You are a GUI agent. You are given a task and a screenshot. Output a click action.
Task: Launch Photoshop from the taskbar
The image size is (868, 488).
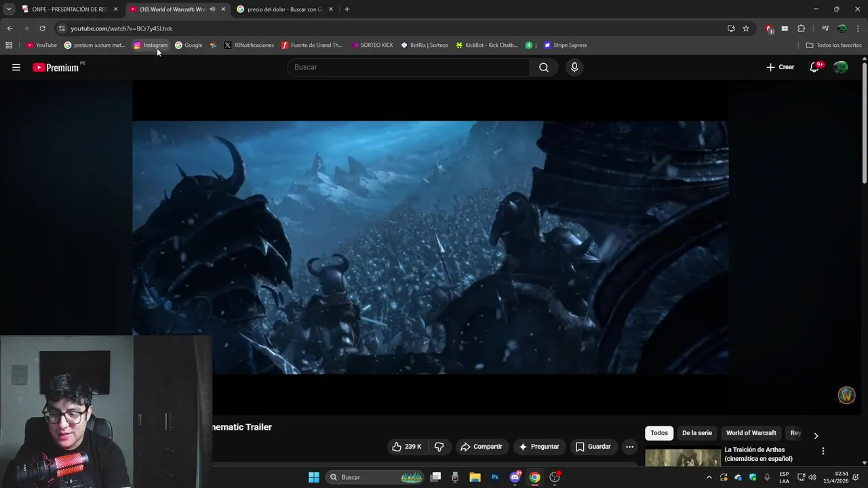[495, 477]
